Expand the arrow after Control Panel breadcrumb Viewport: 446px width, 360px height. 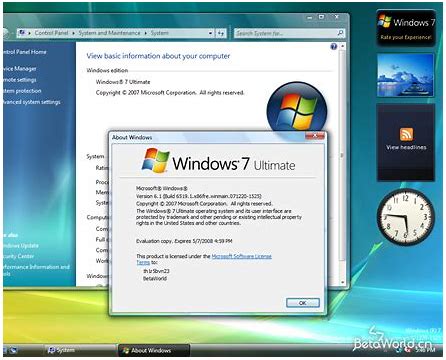[x=73, y=33]
